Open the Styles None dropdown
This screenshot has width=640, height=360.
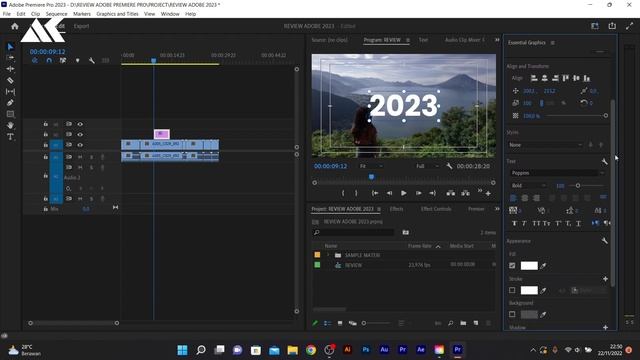click(545, 145)
